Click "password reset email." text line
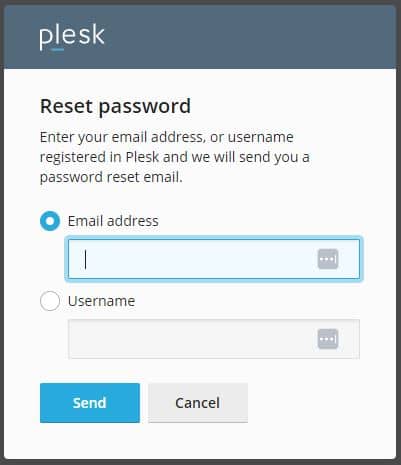Image resolution: width=401 pixels, height=465 pixels. 111,177
